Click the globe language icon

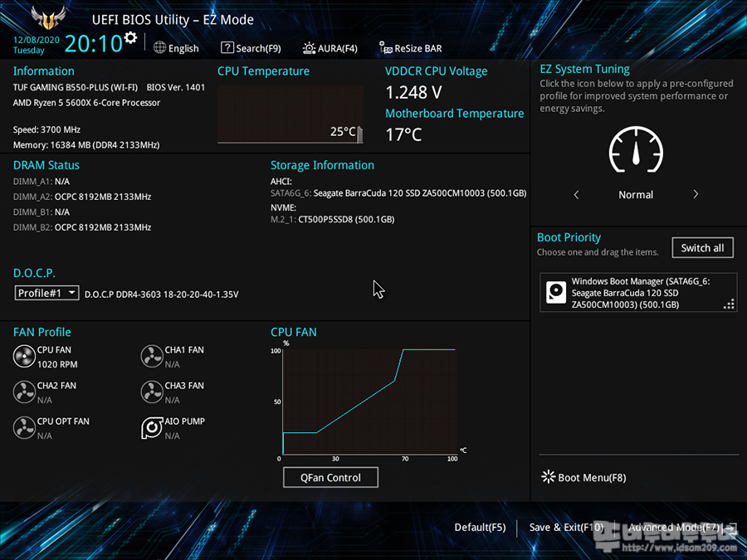coord(159,47)
